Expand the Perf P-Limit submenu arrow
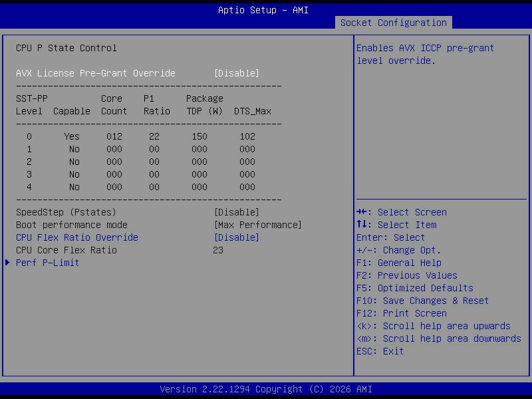The height and width of the screenshot is (399, 532). [7, 263]
